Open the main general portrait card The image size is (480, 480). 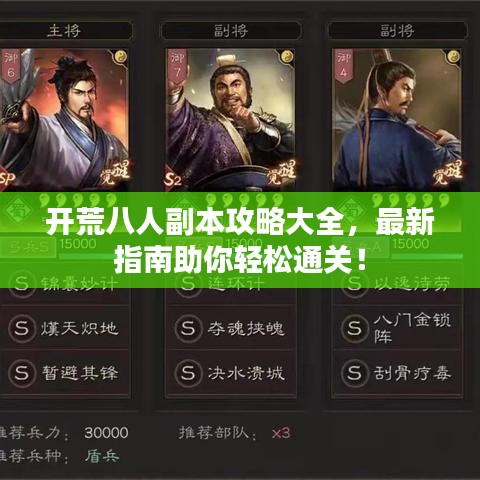65,120
